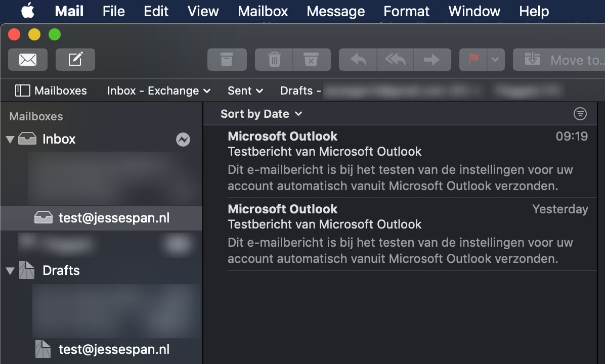Open the Edit menu

click(x=156, y=11)
